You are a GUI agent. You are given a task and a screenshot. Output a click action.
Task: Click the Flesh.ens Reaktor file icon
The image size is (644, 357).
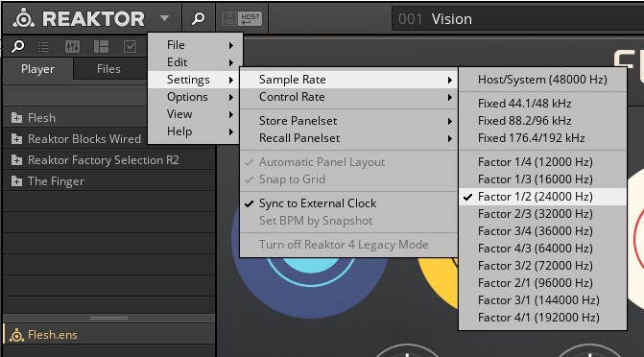(x=16, y=335)
